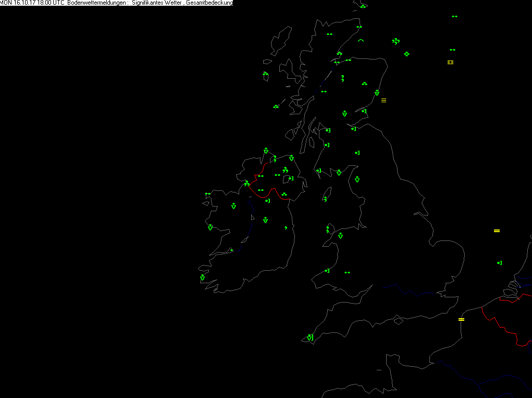This screenshot has height=398, width=532.
Task: Click the yellow mist symbol over the open North Sea
Action: pos(497,231)
